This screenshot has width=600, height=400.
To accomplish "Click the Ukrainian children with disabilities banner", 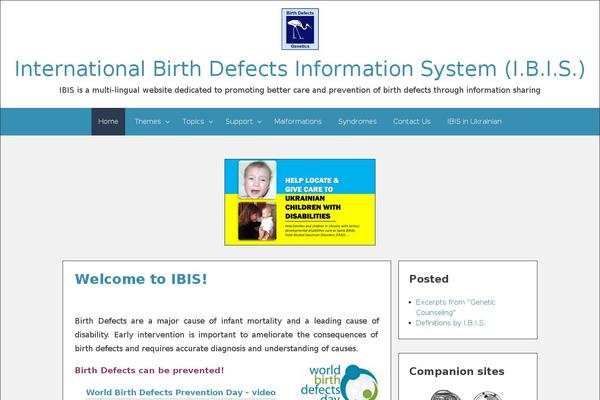I will pyautogui.click(x=300, y=202).
